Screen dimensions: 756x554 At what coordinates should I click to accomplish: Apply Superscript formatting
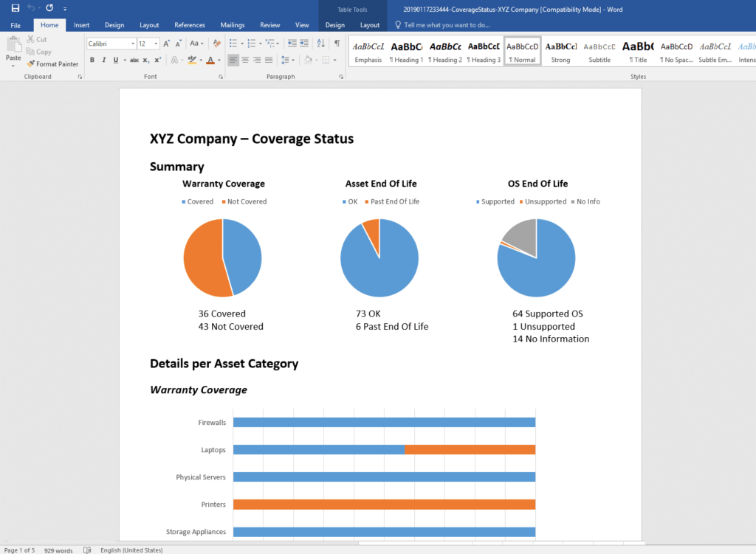click(157, 60)
